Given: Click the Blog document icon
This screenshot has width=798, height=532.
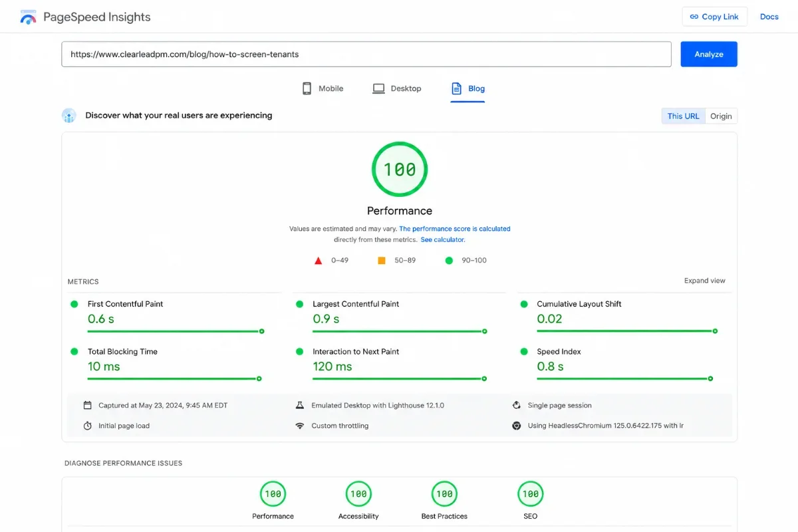Looking at the screenshot, I should 456,88.
